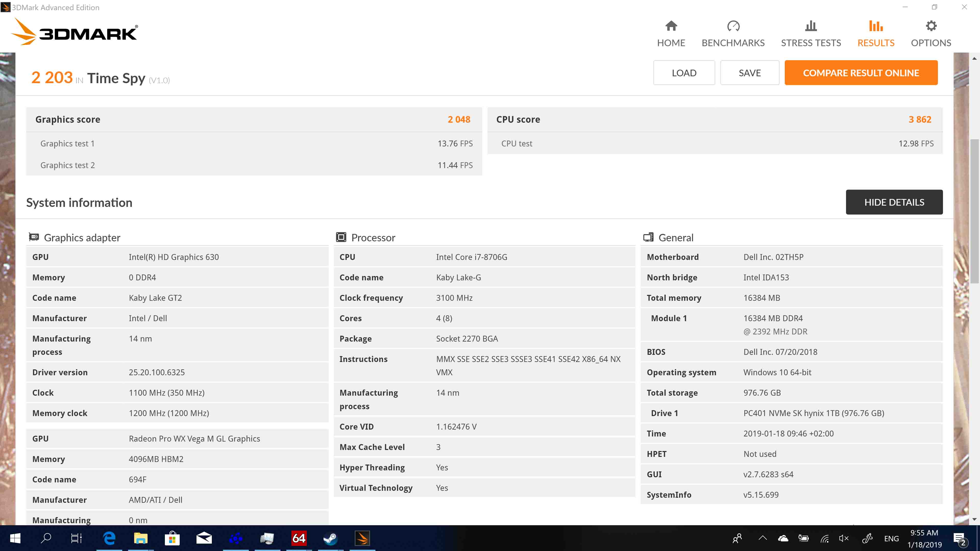The image size is (980, 551).
Task: Click the LOAD button
Action: click(684, 73)
